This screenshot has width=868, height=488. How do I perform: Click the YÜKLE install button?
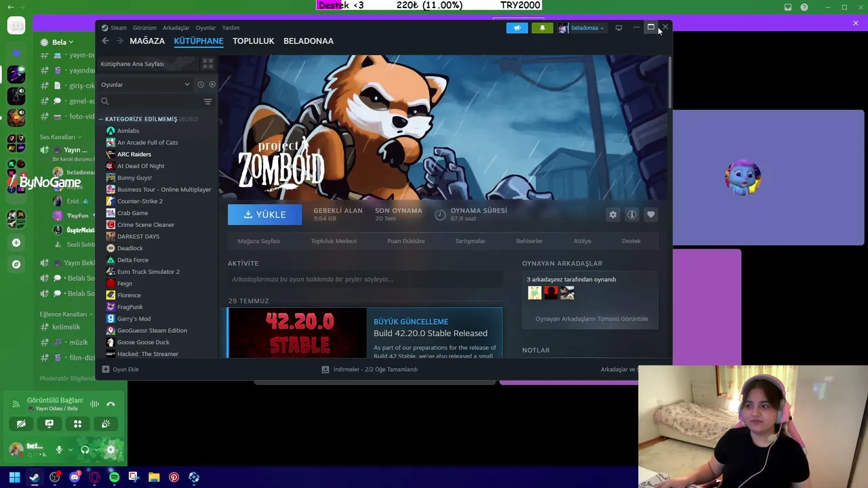tap(264, 215)
